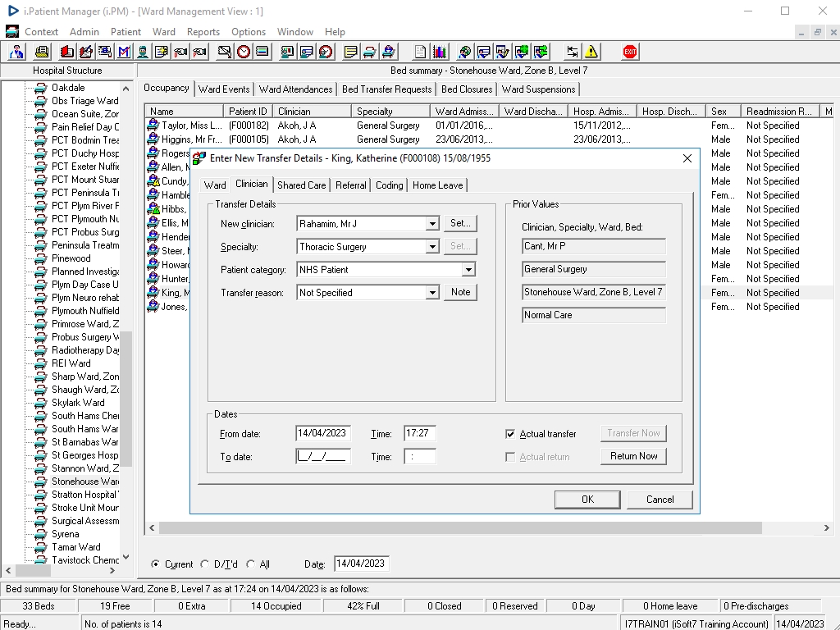The width and height of the screenshot is (840, 630).
Task: Click the red book with pen icon
Action: pos(85,52)
